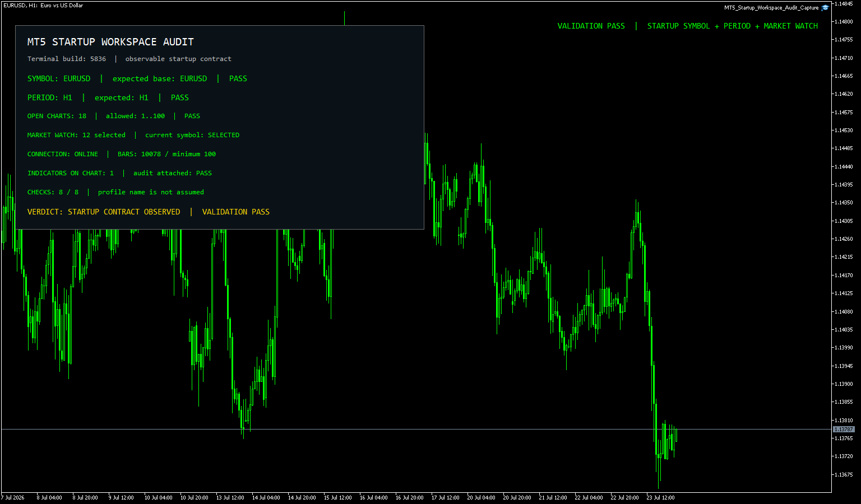Click the current symbol: SELECTED text

[192, 136]
